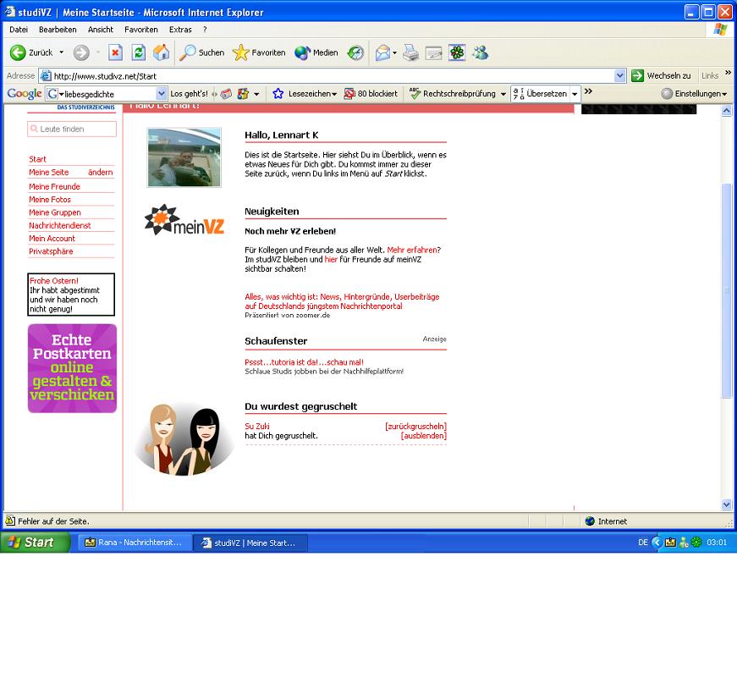
Task: Expand the address bar URL dropdown
Action: [x=620, y=75]
